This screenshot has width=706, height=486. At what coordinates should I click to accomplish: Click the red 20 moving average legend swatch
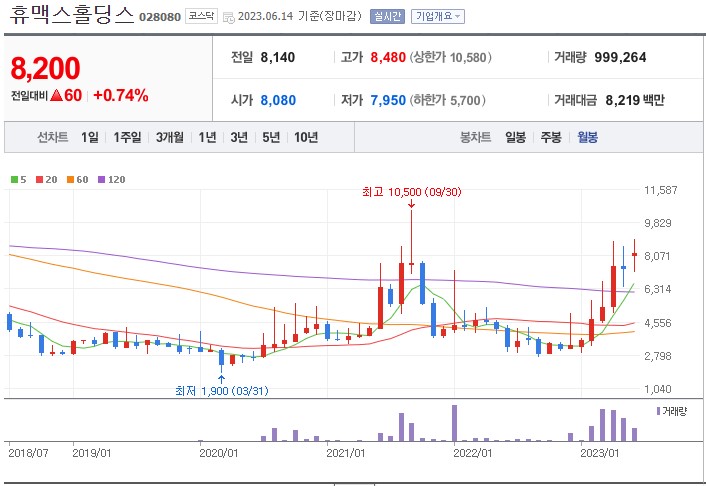[x=40, y=180]
